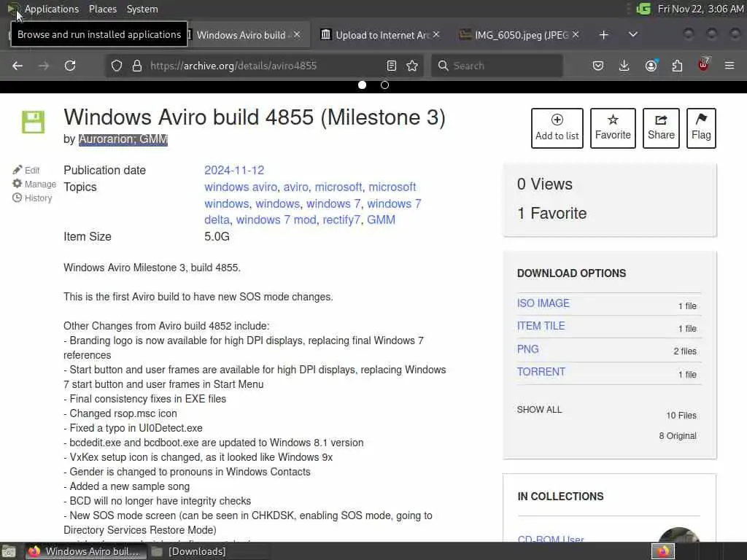The width and height of the screenshot is (747, 560).
Task: Open the Edit item link
Action: [x=26, y=170]
